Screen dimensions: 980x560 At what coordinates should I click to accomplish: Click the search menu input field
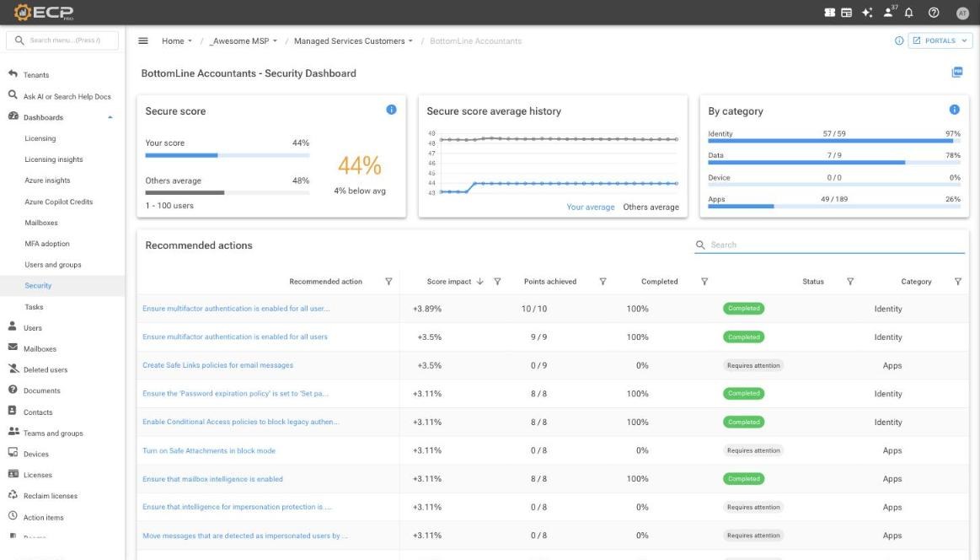(62, 40)
